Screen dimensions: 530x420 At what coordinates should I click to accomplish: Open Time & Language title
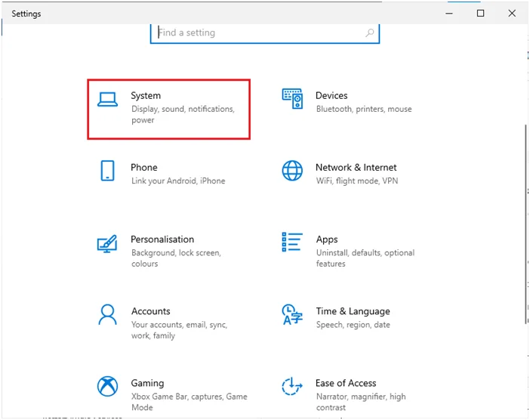click(x=353, y=311)
